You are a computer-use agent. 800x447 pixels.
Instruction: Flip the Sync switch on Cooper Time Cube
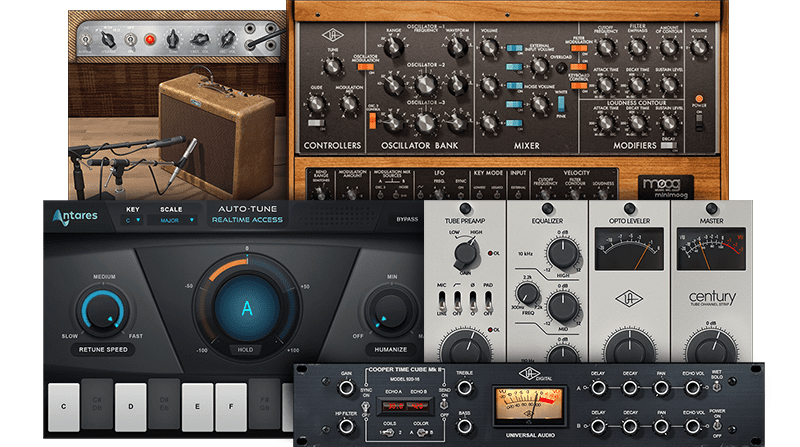pyautogui.click(x=365, y=407)
